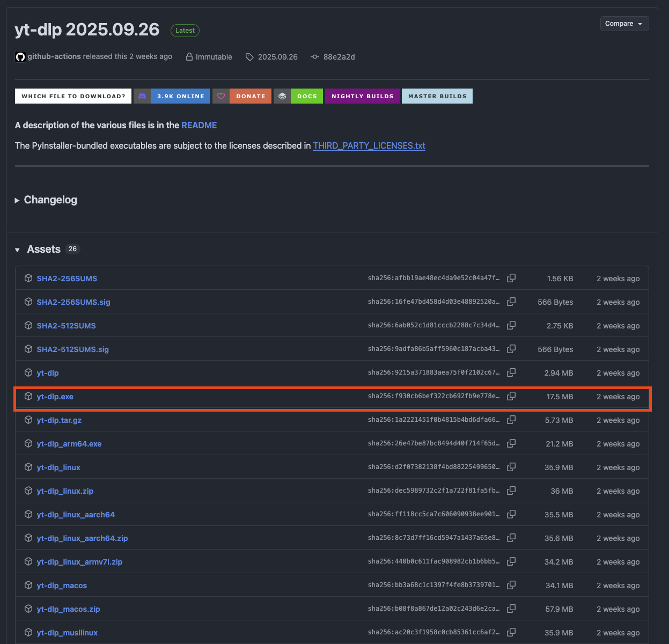The image size is (669, 644).
Task: Click the yt-dlp 2025.09.26 release title
Action: tap(87, 30)
